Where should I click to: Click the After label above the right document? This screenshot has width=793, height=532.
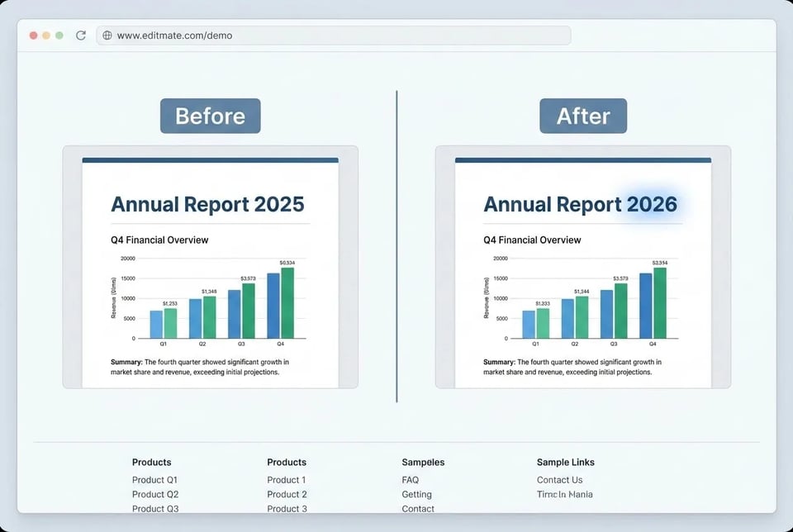click(583, 116)
